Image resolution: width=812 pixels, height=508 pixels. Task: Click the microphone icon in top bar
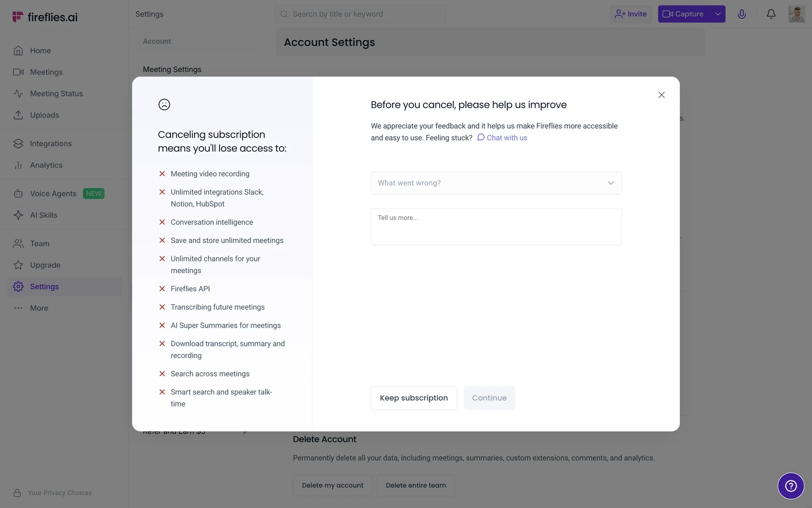tap(742, 14)
